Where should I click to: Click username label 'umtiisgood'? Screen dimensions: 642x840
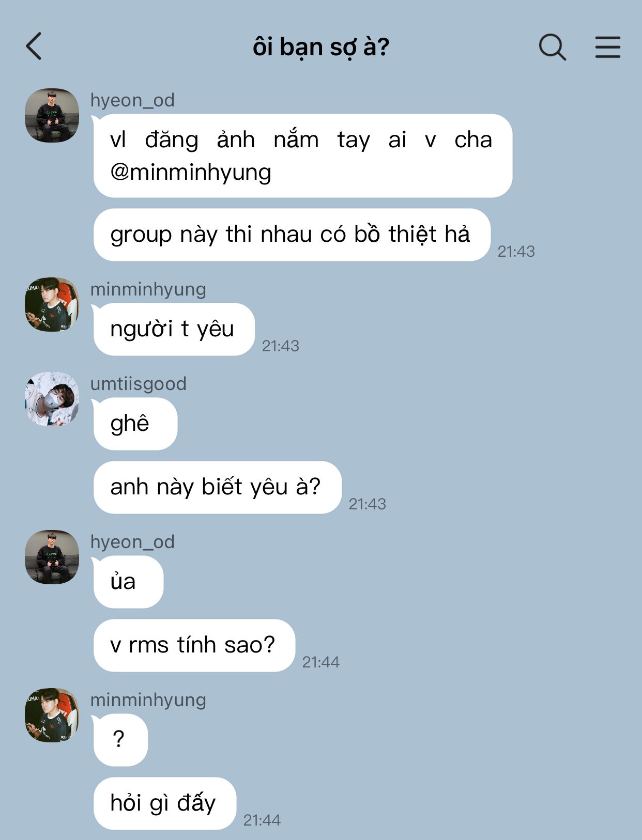(x=139, y=384)
